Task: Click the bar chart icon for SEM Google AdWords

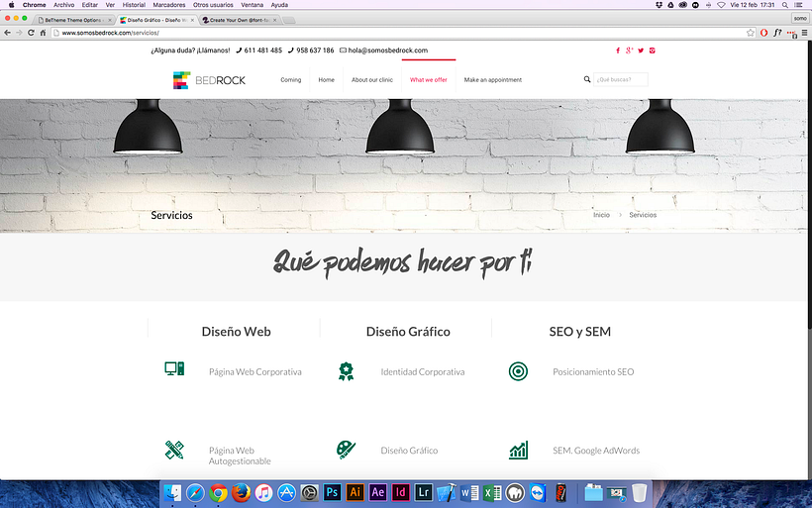Action: click(x=518, y=450)
